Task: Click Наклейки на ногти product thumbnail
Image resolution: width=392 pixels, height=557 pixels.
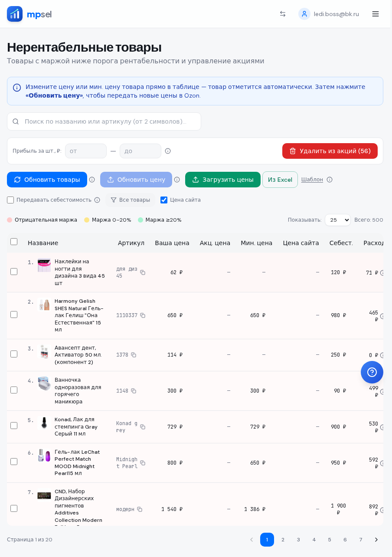Action: pyautogui.click(x=44, y=265)
